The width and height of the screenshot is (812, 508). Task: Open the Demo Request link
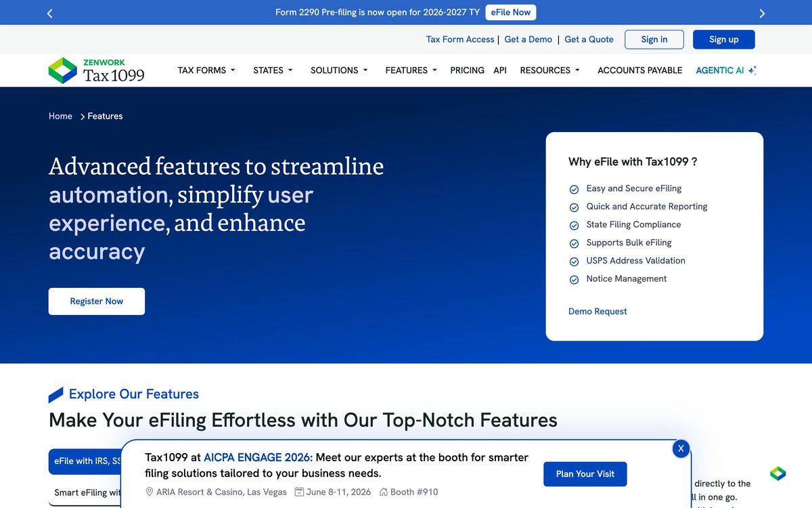[597, 312]
